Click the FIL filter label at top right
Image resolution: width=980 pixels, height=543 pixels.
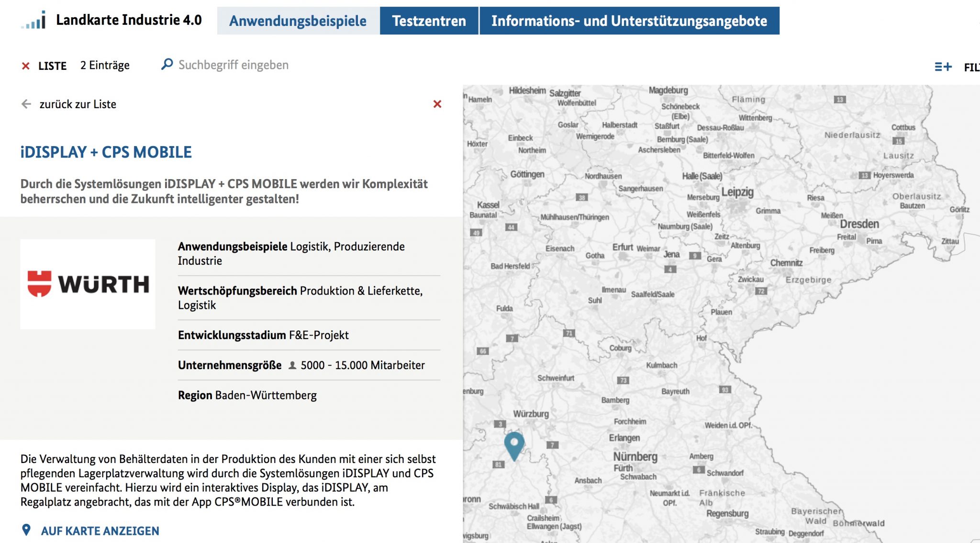click(x=971, y=67)
